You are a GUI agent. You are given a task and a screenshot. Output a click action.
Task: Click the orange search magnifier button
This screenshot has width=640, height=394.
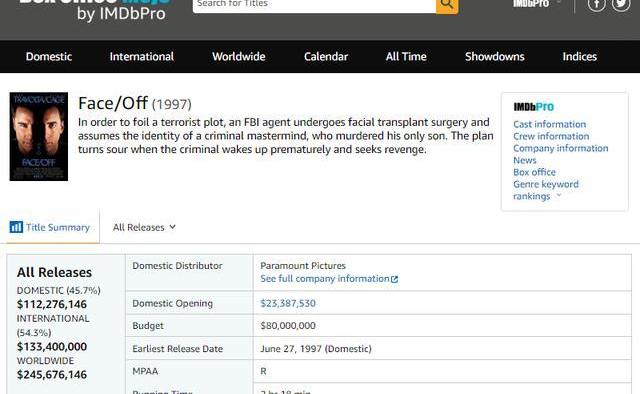tap(447, 6)
